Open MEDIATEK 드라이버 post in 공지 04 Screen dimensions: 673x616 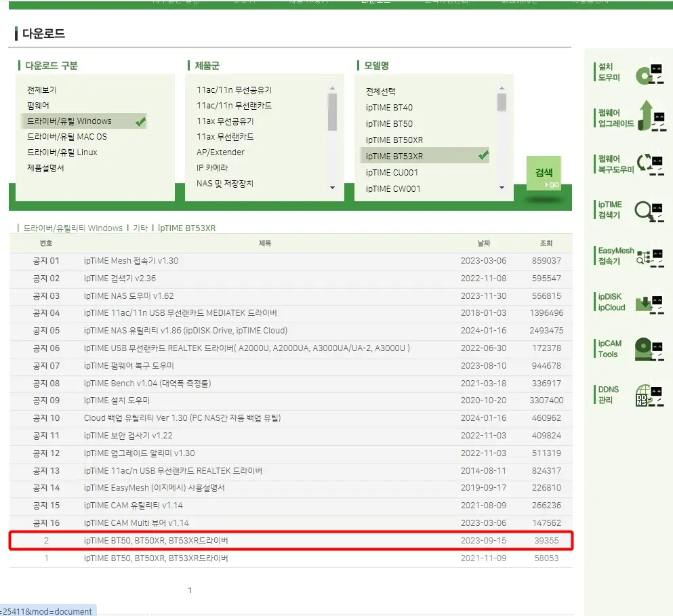coord(180,313)
